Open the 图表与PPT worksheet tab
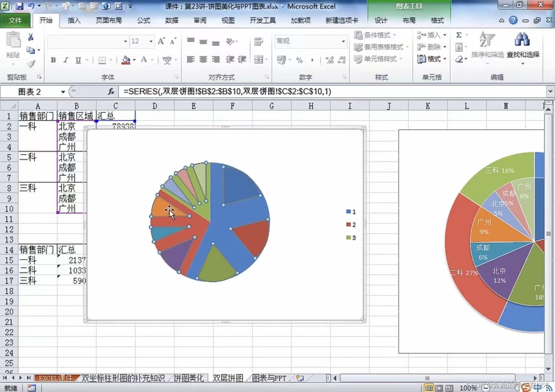This screenshot has width=555, height=392. pos(269,378)
